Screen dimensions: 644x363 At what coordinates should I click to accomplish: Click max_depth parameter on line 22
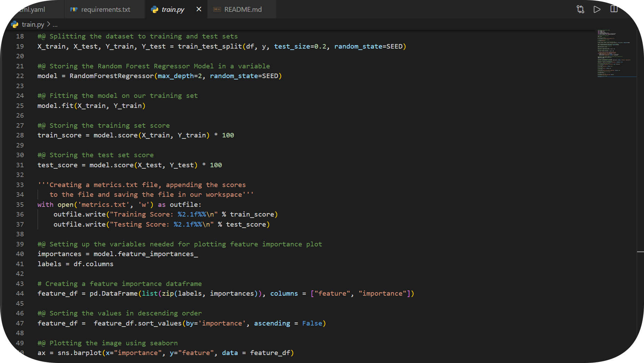point(176,76)
